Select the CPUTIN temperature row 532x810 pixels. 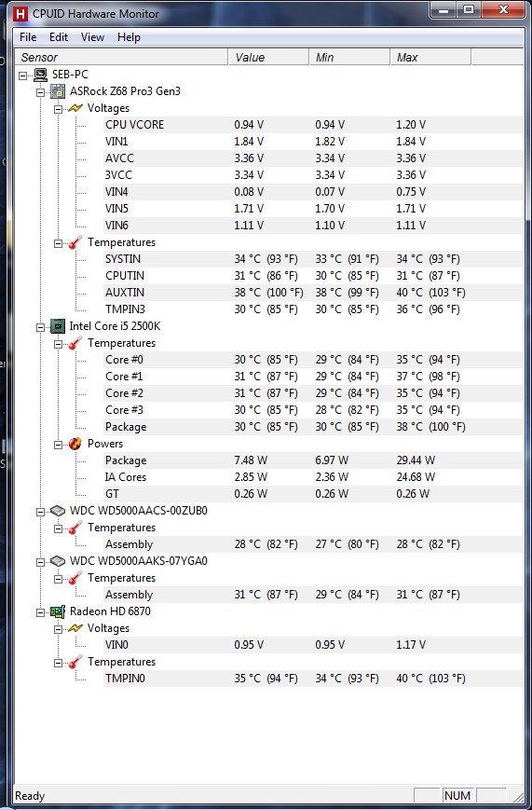click(312, 276)
